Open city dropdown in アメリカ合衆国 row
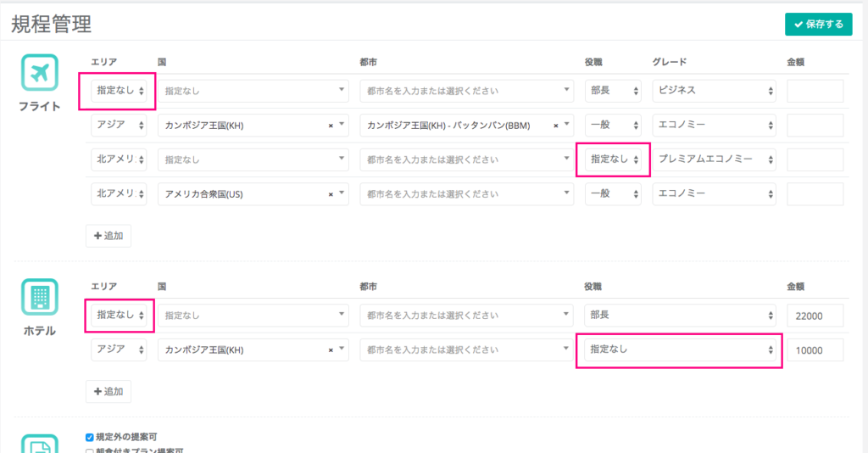Image resolution: width=868 pixels, height=453 pixels. click(x=467, y=193)
